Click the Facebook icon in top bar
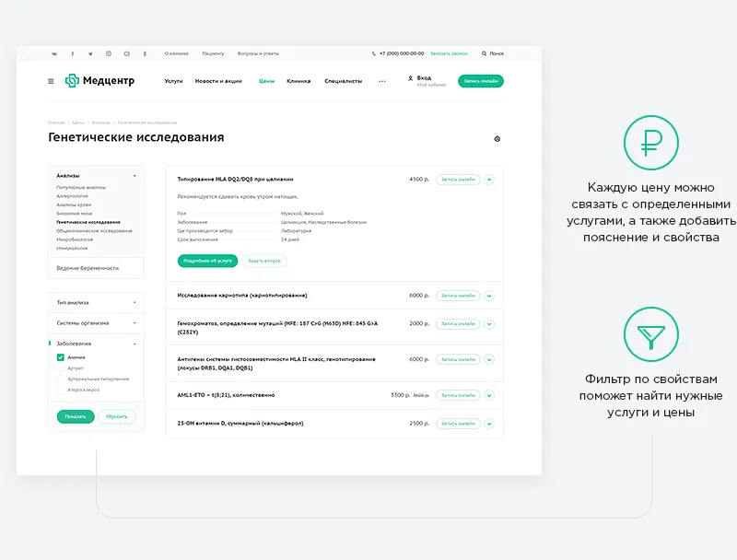Viewport: 737px width, 560px height. coord(73,53)
